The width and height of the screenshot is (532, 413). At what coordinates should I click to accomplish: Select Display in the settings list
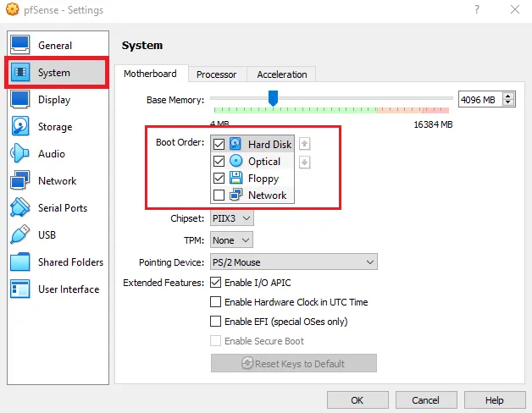tap(58, 99)
